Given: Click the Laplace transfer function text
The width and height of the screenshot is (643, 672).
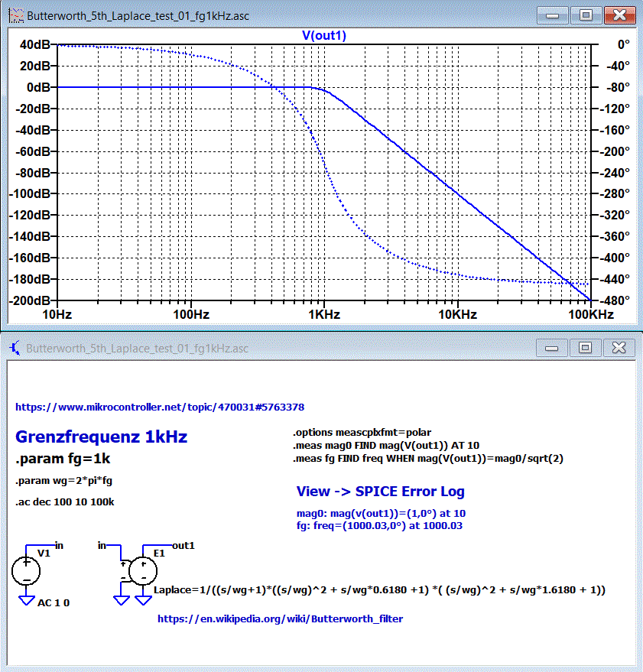Looking at the screenshot, I should 379,590.
